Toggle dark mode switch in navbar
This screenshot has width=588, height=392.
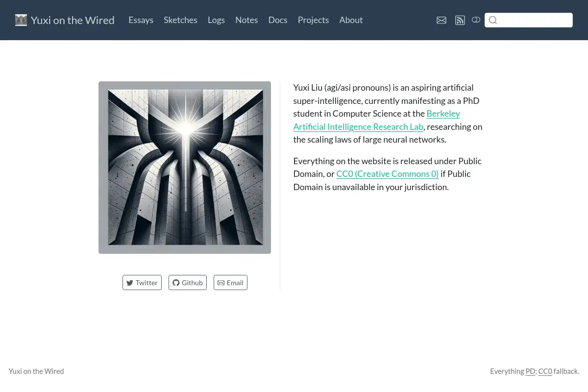[476, 20]
